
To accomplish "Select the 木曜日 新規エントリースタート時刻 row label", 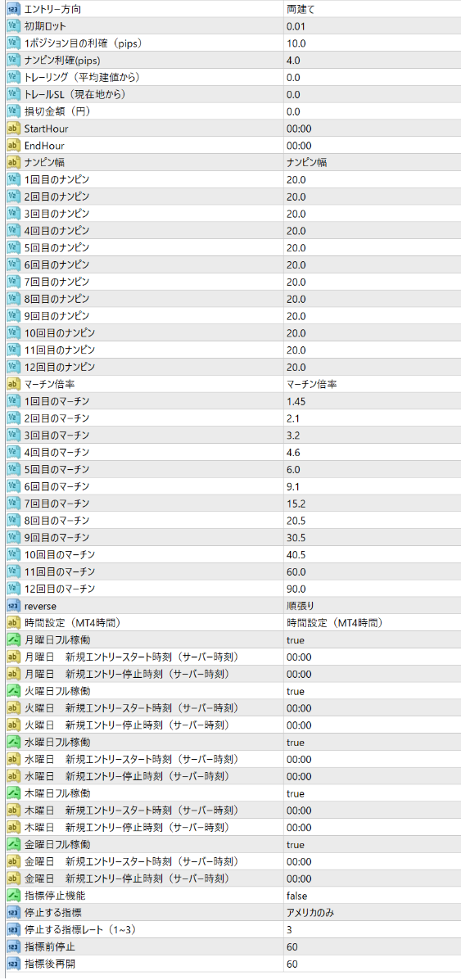I will 131,811.
